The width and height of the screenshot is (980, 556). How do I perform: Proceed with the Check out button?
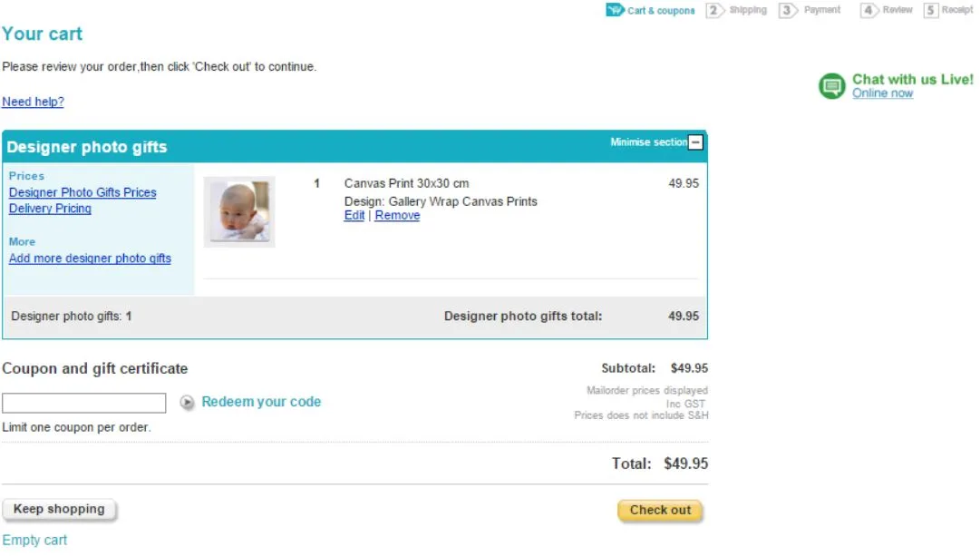[660, 511]
